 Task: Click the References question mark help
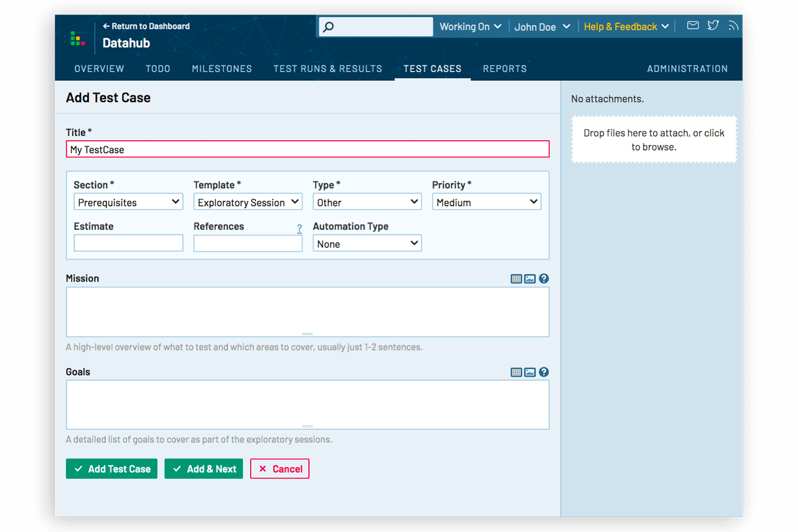300,229
